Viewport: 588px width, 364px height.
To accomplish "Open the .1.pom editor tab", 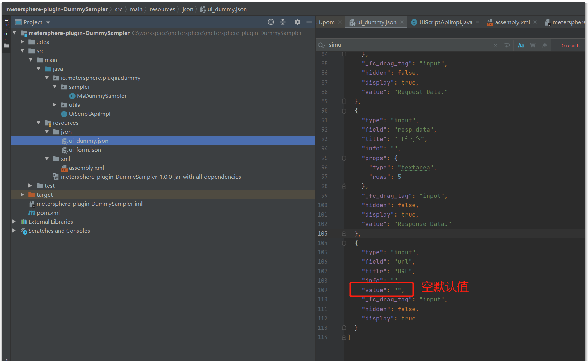I will coord(326,22).
